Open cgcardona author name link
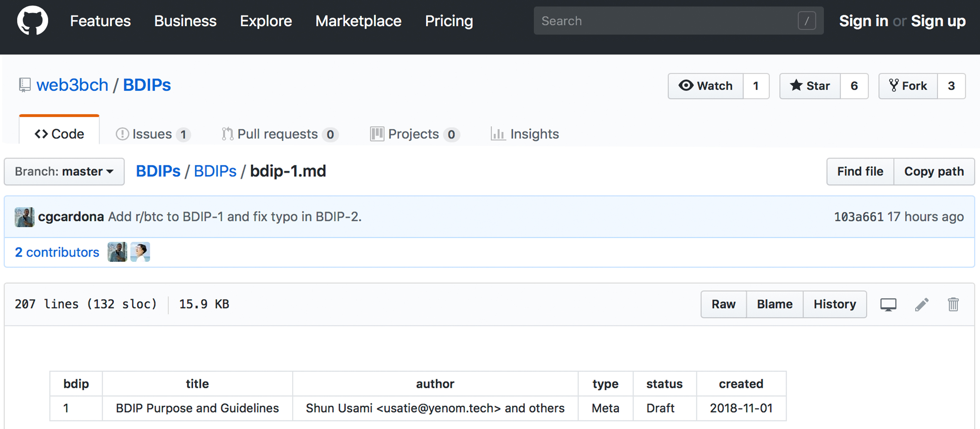 coord(71,217)
